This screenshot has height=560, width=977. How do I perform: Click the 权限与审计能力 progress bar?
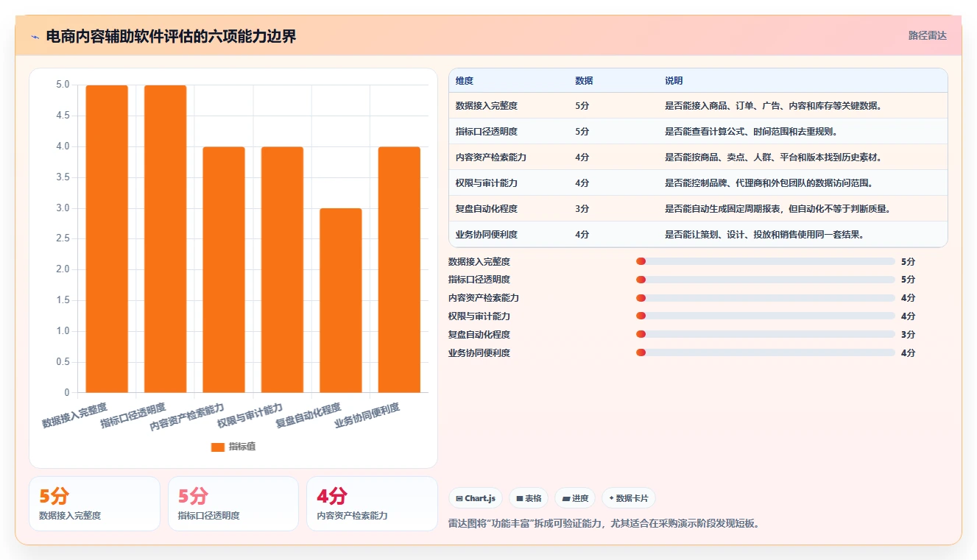766,316
